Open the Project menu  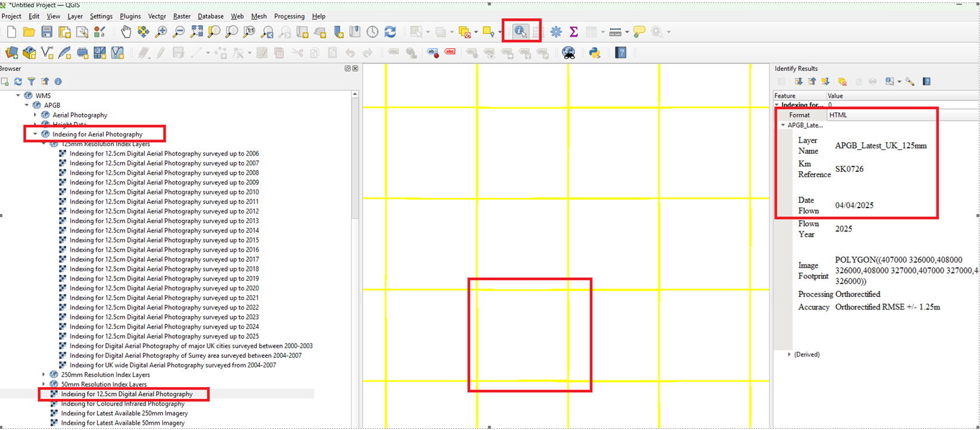11,16
